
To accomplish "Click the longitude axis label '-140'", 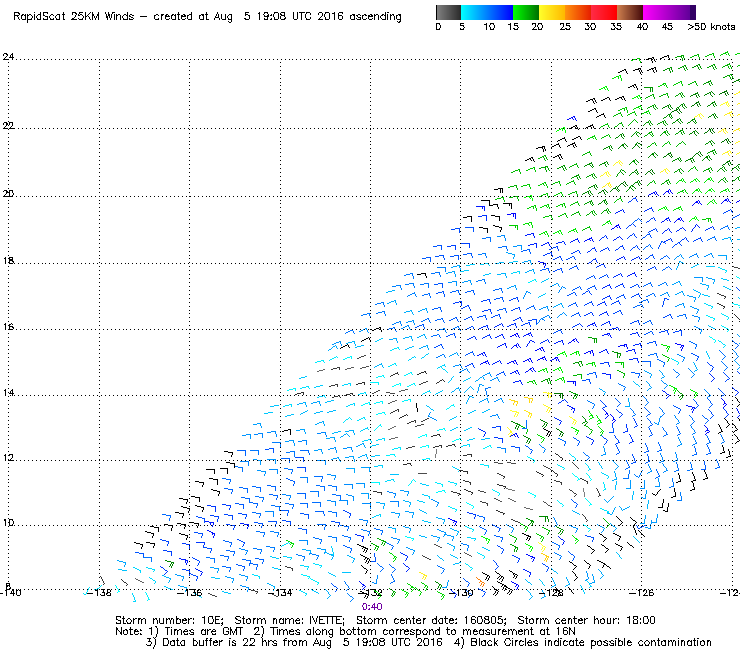I will [10, 593].
